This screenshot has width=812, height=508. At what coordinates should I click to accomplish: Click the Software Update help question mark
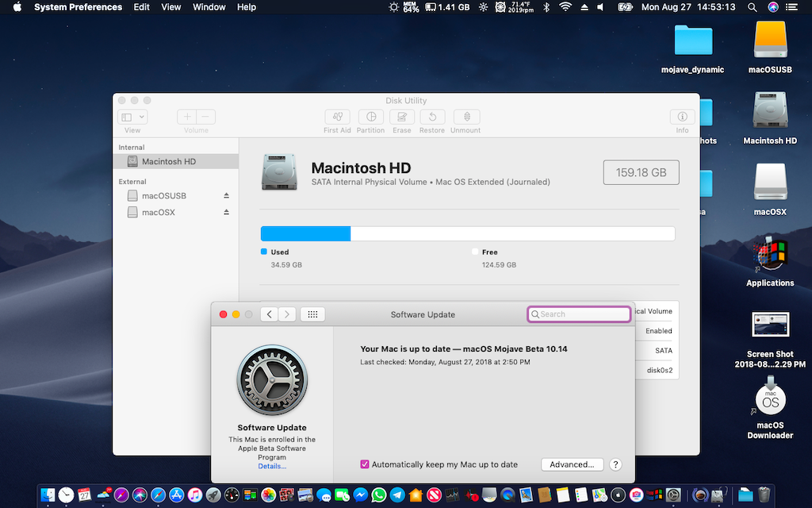[615, 464]
